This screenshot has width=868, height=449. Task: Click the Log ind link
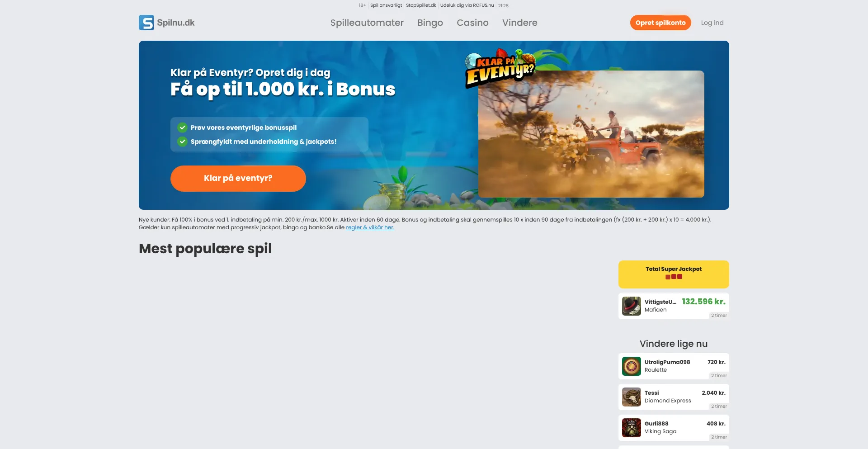712,23
